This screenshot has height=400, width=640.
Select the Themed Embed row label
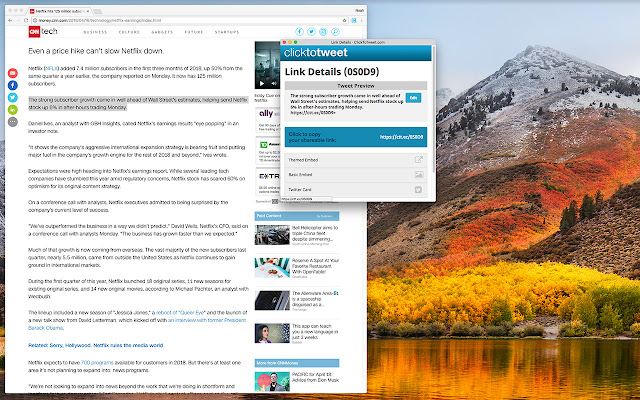coord(303,160)
